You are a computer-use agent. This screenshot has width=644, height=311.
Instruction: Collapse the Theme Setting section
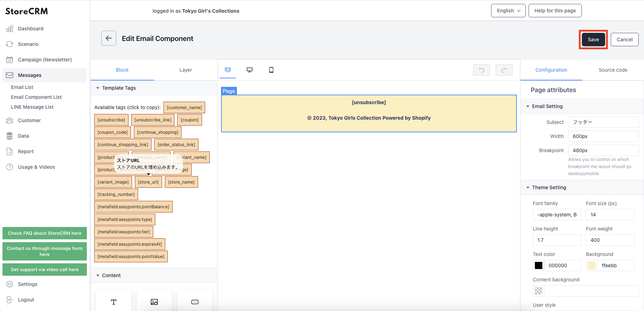point(528,187)
